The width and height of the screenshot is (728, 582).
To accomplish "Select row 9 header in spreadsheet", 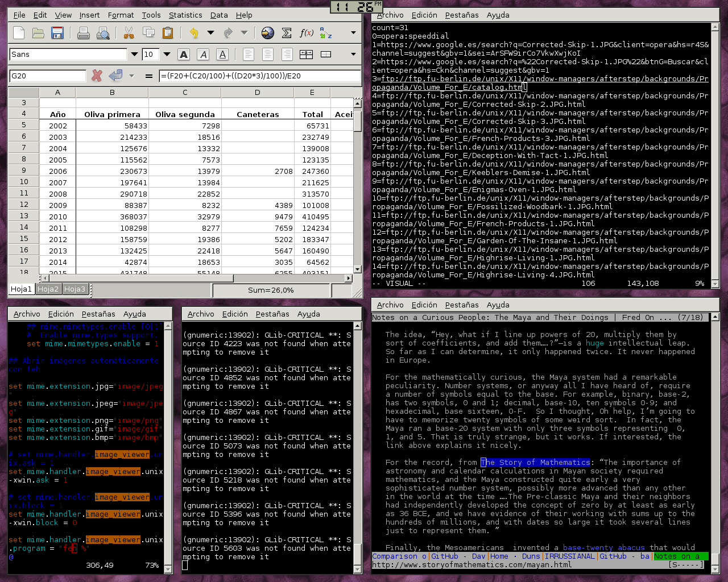I will (24, 171).
